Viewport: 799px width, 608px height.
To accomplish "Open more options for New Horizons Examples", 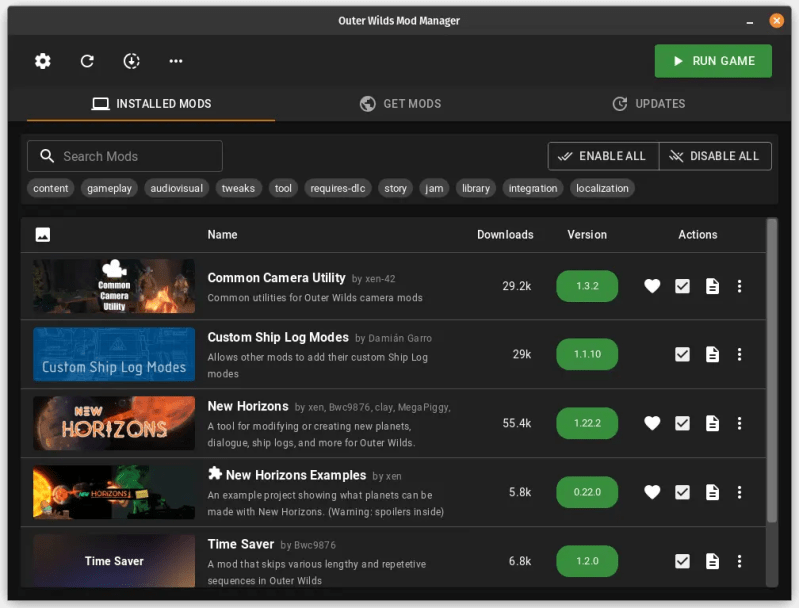I will pyautogui.click(x=739, y=492).
